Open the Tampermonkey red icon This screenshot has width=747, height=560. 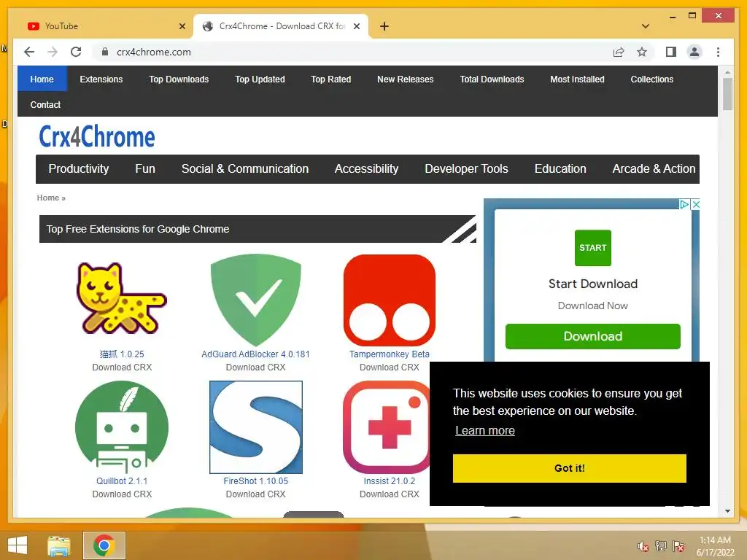coord(390,300)
